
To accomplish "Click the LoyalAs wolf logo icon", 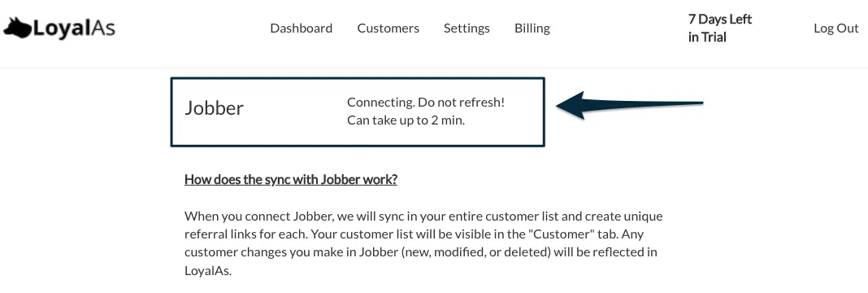I will tap(18, 28).
